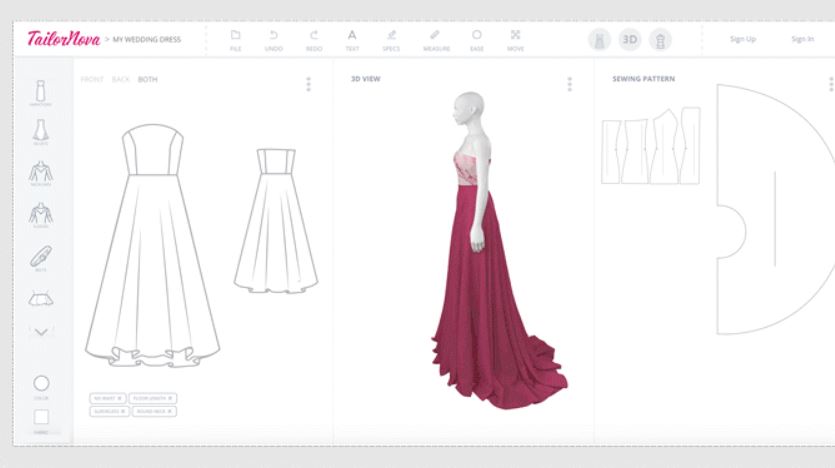Toggle the 3D view button

pos(630,40)
